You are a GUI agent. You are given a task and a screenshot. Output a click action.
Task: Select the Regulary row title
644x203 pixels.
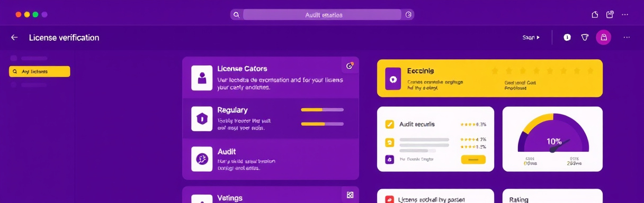232,110
